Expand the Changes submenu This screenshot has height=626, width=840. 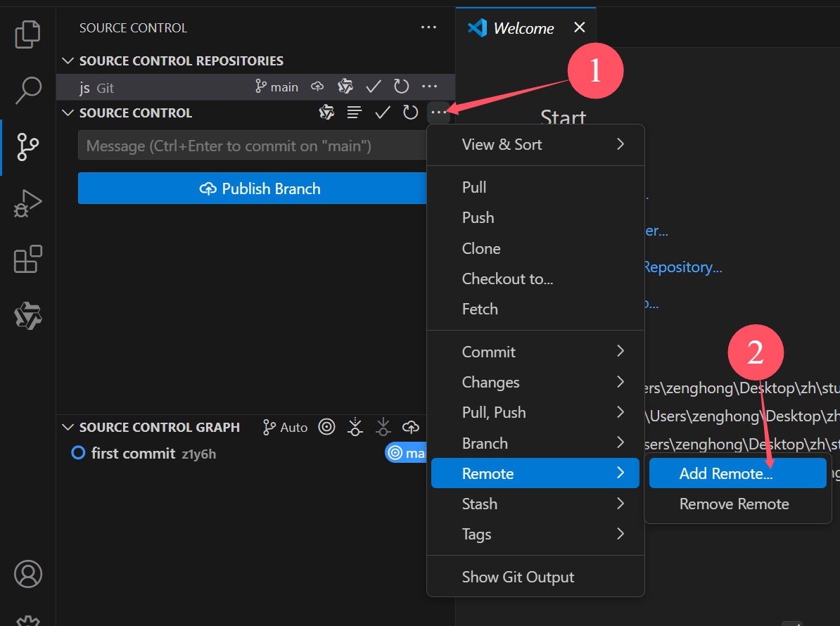coord(535,383)
